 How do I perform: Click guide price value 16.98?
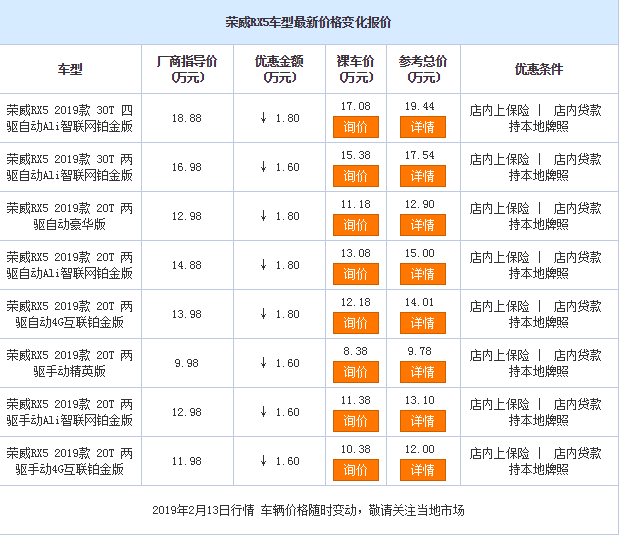(x=187, y=167)
